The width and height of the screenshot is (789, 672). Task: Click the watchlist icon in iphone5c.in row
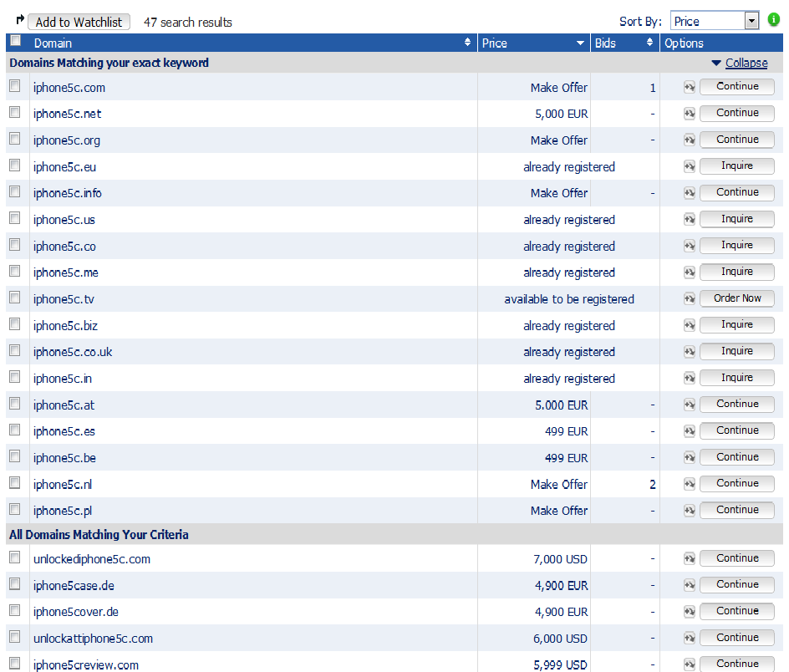690,379
